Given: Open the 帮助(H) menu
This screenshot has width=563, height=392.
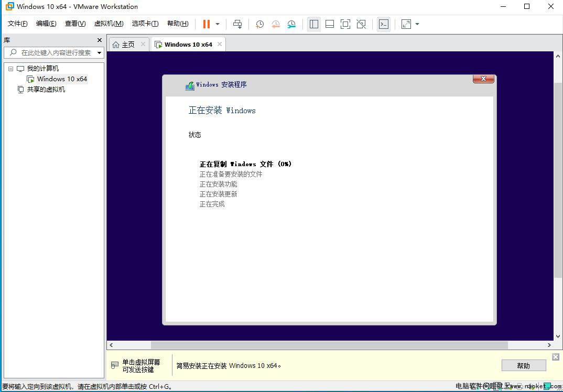Looking at the screenshot, I should click(178, 24).
